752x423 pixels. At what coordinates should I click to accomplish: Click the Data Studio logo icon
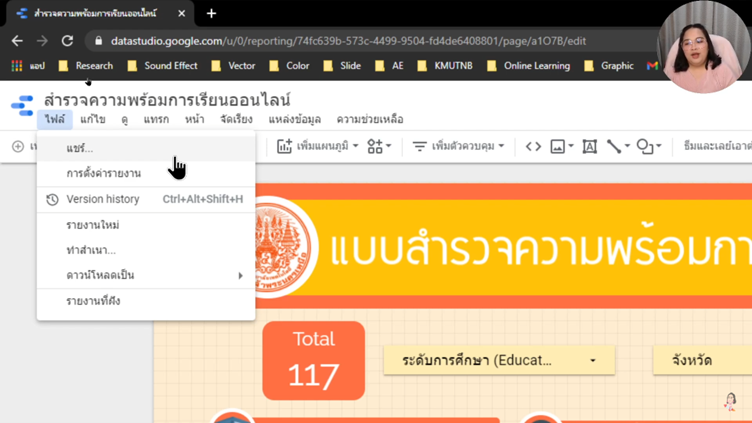[22, 106]
